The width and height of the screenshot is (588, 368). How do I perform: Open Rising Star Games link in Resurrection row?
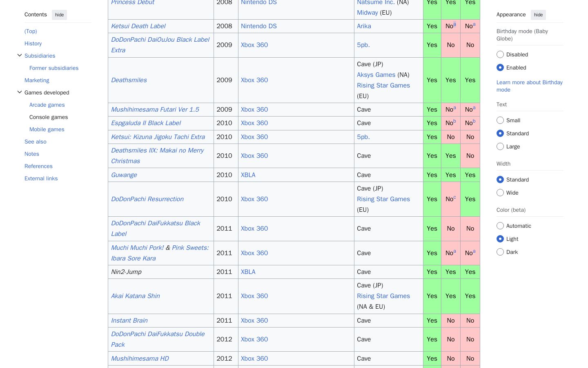click(383, 199)
